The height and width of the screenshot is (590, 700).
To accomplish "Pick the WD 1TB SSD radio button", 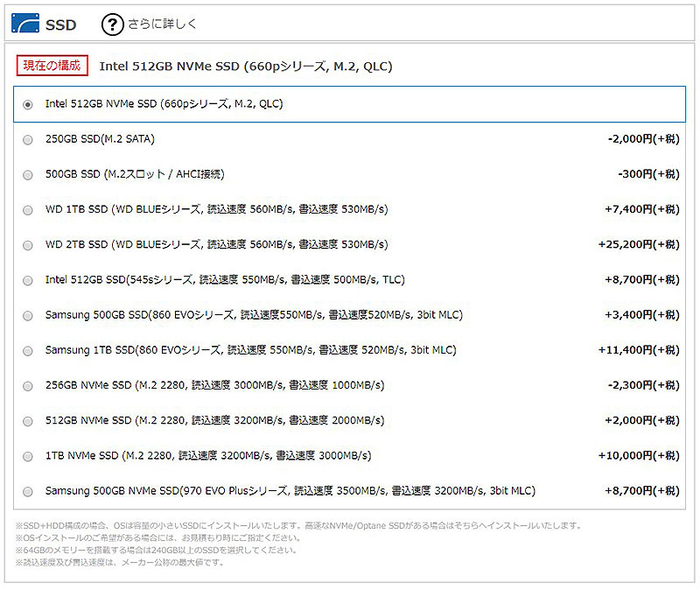I will (28, 210).
